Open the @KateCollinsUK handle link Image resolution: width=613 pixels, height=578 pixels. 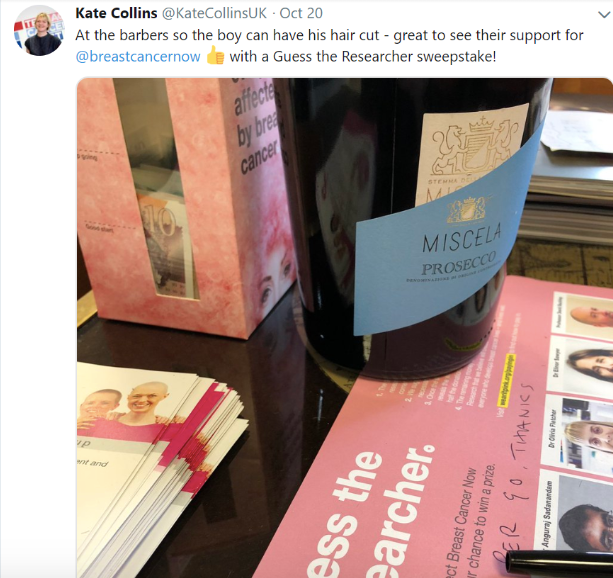coord(214,13)
